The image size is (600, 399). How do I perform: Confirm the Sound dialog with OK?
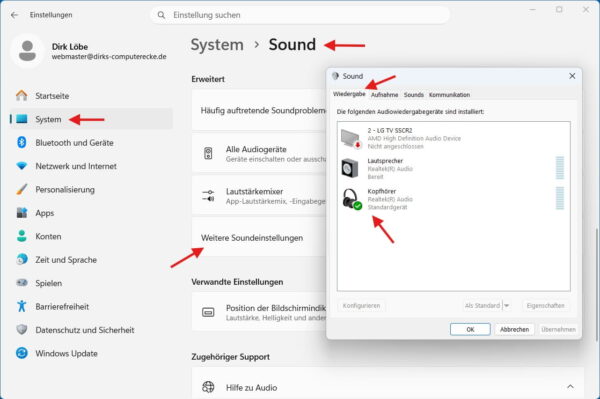coord(470,329)
